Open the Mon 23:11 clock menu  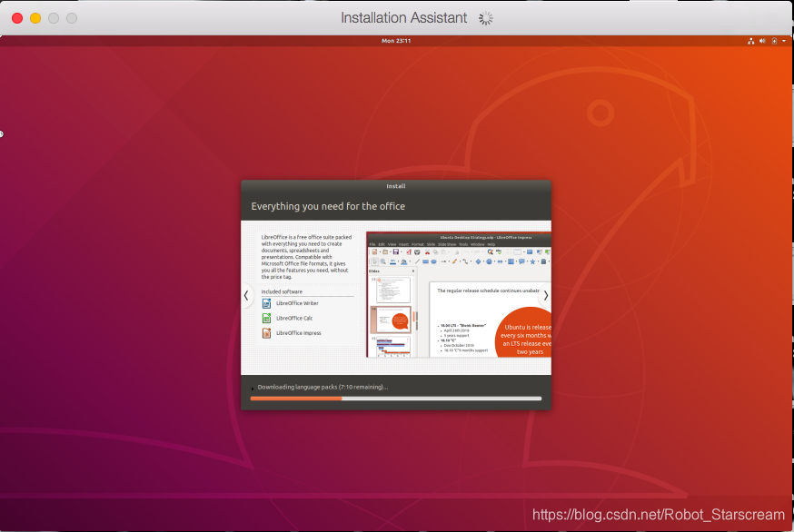click(396, 41)
